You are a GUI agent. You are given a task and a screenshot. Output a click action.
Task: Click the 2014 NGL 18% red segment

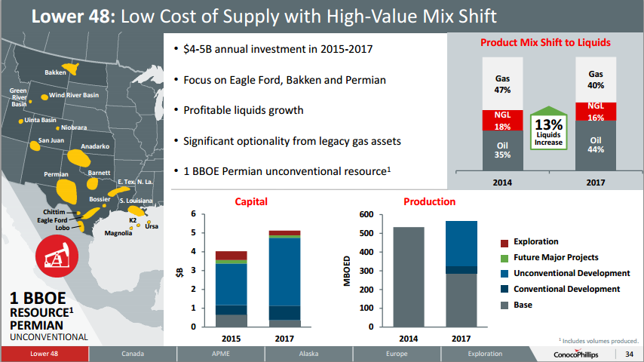click(x=502, y=121)
